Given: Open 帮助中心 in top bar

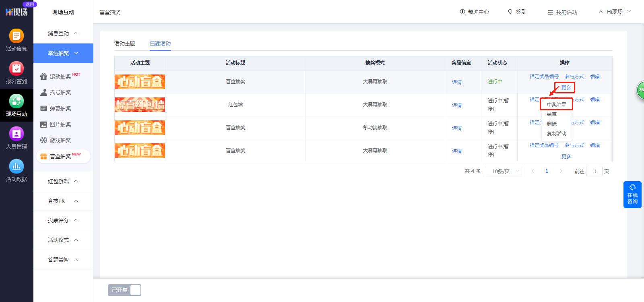Looking at the screenshot, I should [475, 12].
